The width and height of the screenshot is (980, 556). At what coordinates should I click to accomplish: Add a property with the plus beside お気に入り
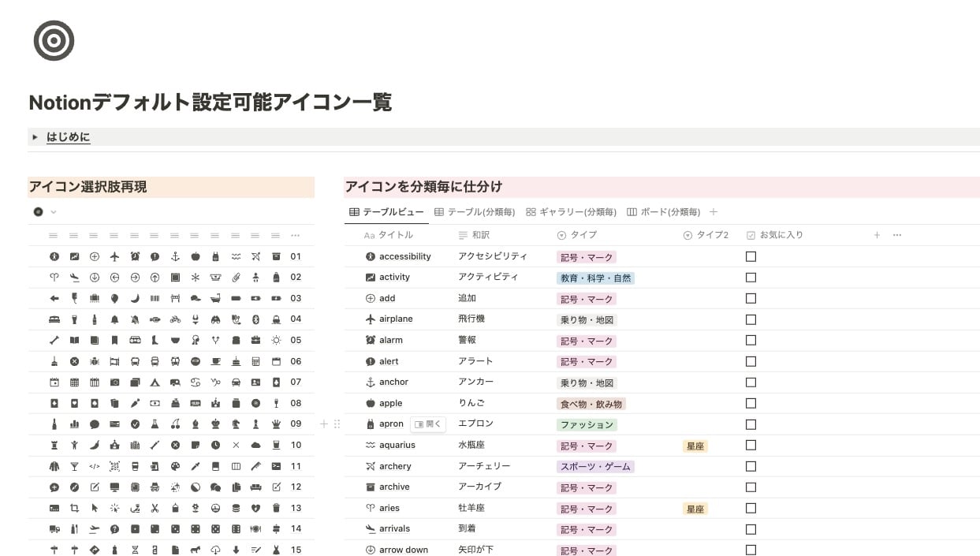coord(877,235)
